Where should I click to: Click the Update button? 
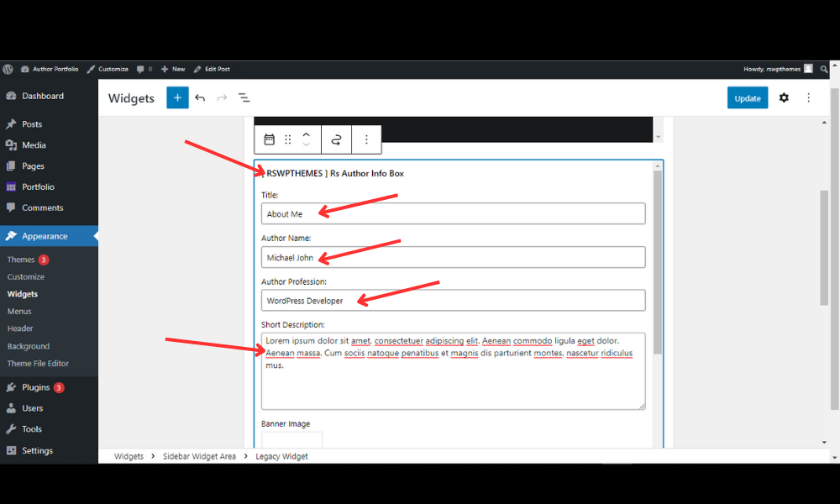tap(748, 98)
